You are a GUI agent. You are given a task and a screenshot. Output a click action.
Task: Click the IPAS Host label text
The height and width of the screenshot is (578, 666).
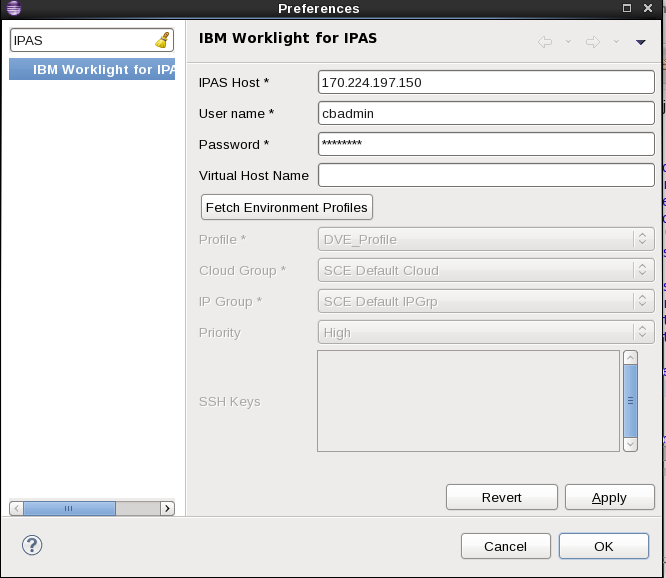234,82
